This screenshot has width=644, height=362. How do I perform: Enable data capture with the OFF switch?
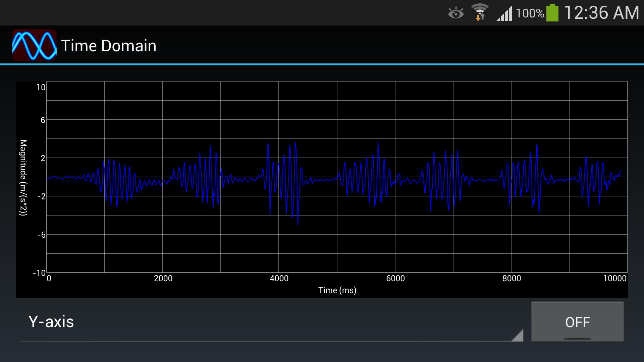point(578,322)
